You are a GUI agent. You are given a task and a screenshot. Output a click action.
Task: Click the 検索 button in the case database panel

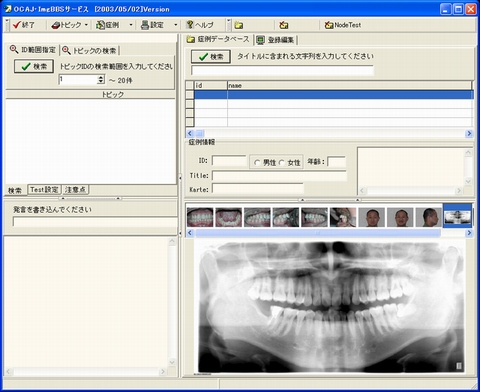click(x=211, y=57)
